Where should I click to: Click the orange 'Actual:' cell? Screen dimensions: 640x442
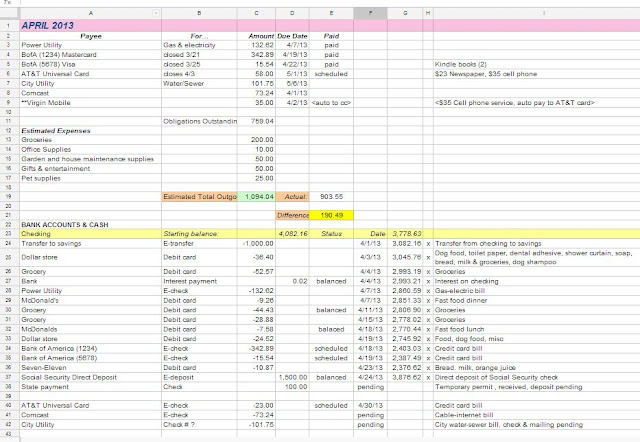click(293, 197)
